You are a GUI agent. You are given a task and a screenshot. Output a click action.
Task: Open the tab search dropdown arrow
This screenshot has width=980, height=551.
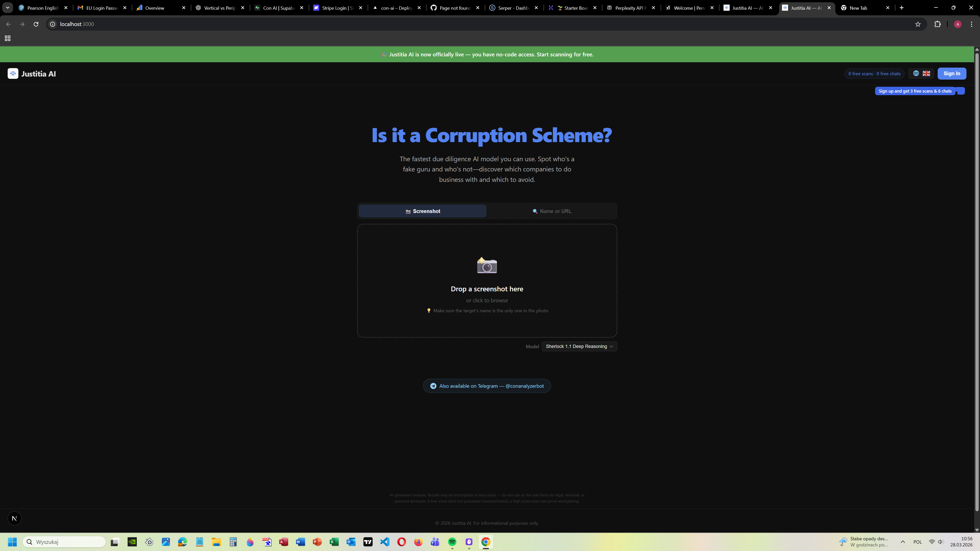[x=7, y=8]
